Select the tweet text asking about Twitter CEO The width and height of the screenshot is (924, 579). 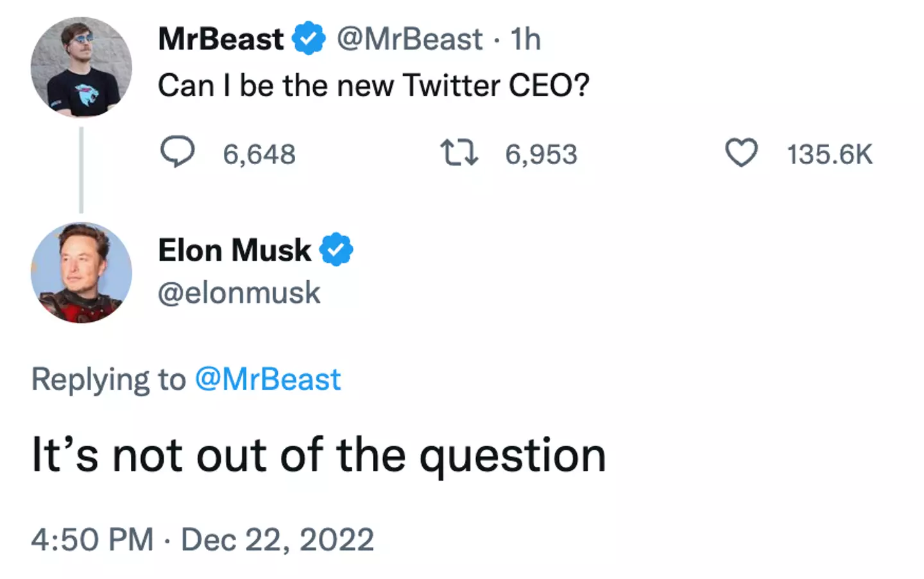(x=374, y=85)
